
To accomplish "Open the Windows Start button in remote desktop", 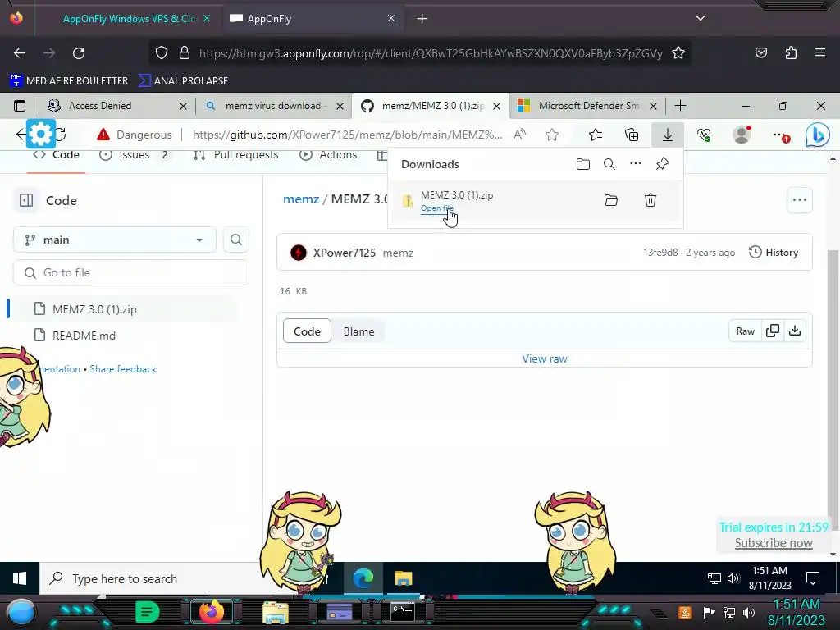I will click(x=20, y=578).
